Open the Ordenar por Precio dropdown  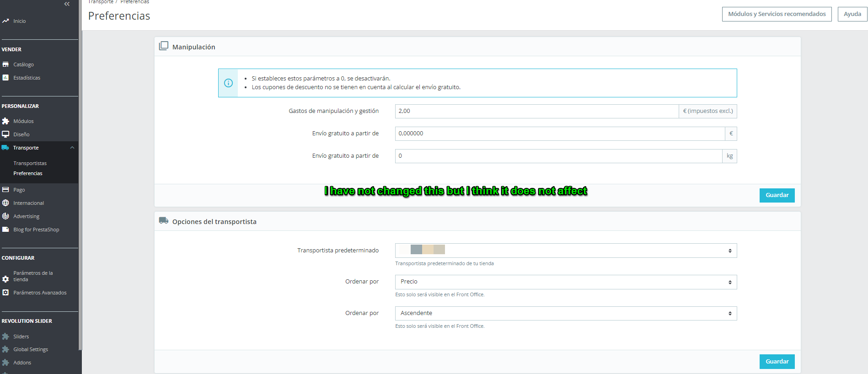click(566, 282)
